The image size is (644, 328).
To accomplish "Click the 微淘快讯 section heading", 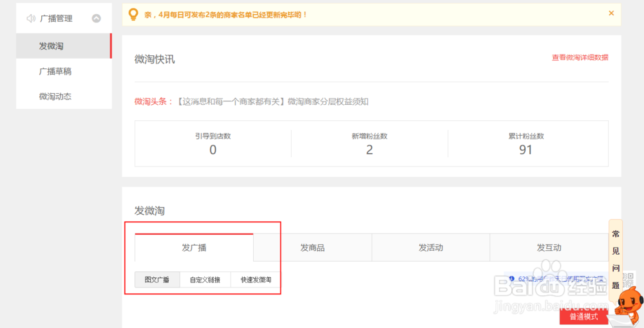I will click(x=155, y=59).
